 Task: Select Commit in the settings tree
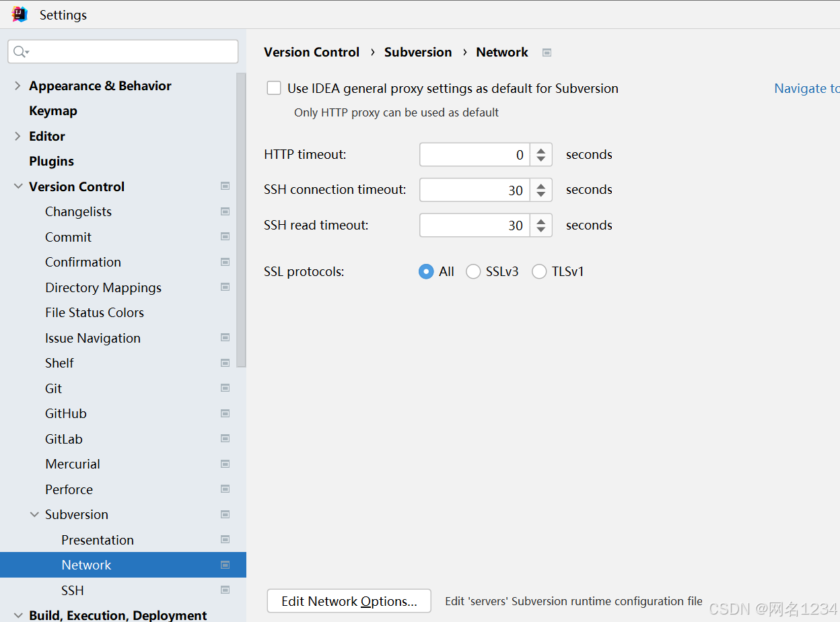pyautogui.click(x=68, y=237)
